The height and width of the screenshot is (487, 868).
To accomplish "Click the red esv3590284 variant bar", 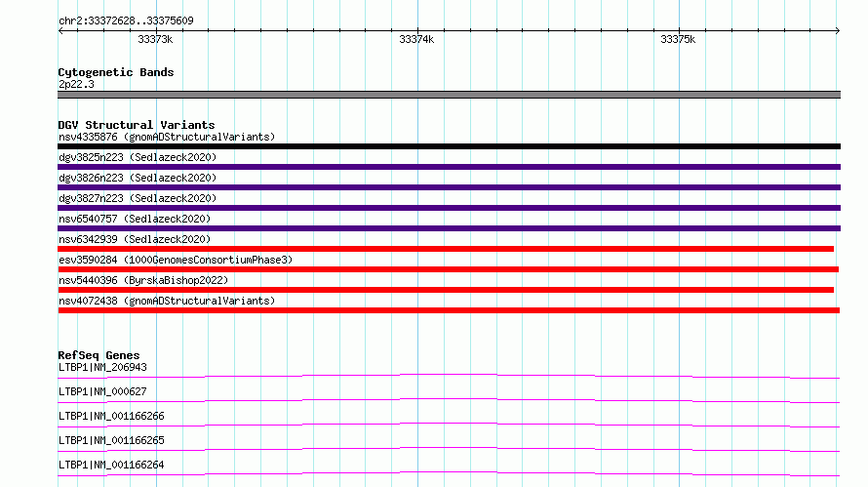I will 449,269.
